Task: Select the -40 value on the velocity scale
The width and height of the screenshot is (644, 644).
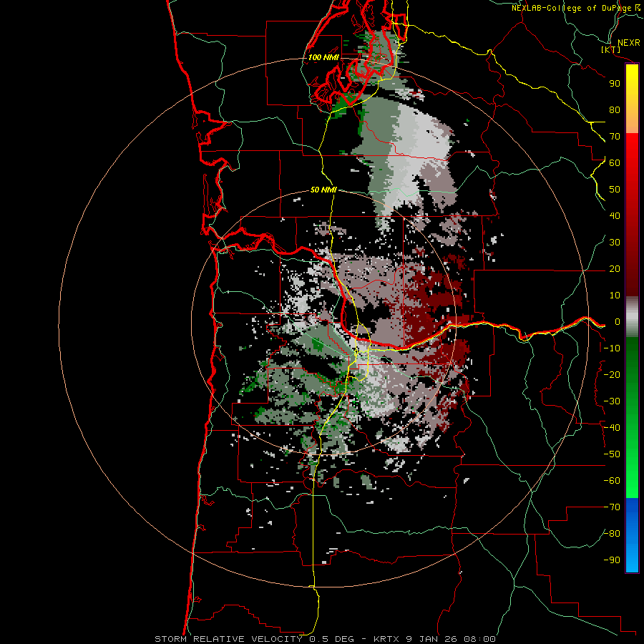Action: click(612, 428)
